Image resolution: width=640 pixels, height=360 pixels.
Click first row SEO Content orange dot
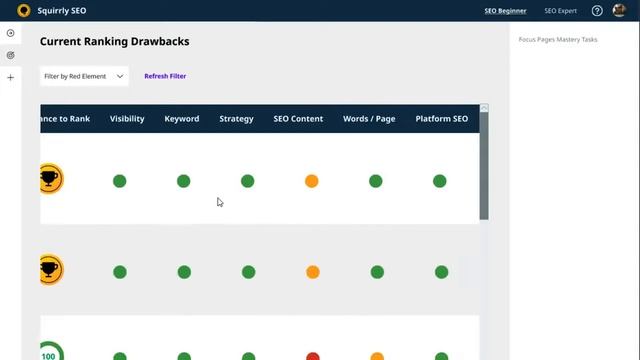click(x=312, y=181)
